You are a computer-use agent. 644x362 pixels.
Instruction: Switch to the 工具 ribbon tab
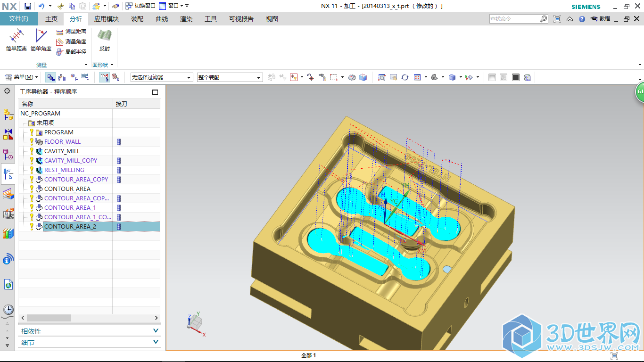[211, 19]
